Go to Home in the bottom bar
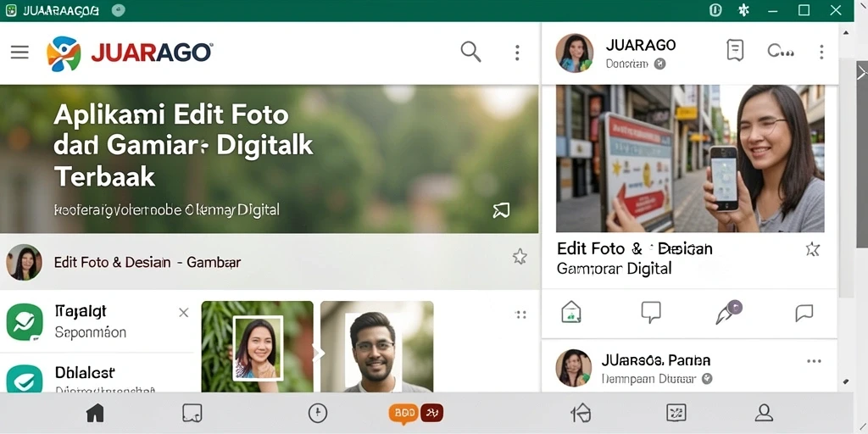This screenshot has width=868, height=434. pos(95,413)
